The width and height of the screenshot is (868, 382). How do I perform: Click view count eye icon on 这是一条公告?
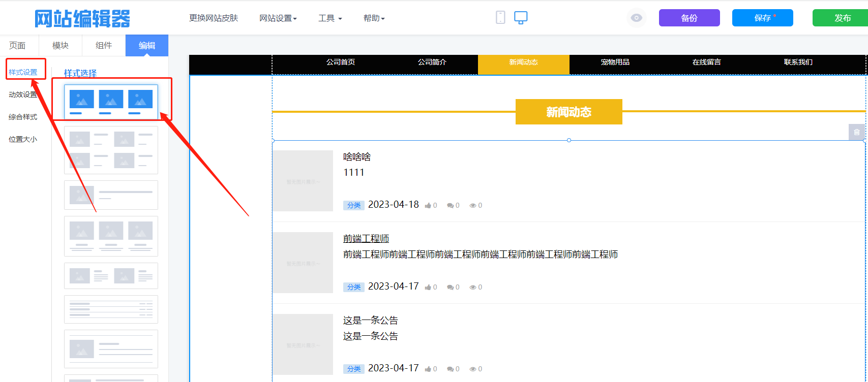point(473,369)
